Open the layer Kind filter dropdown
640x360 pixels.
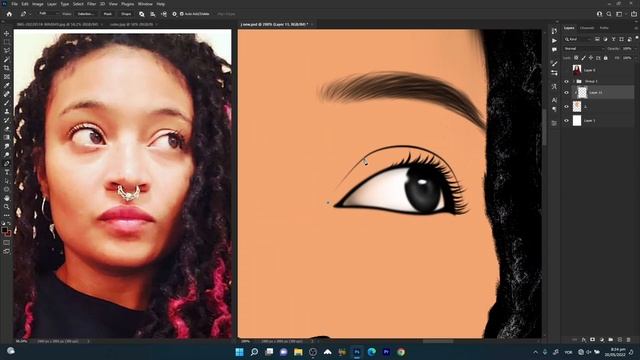(x=577, y=39)
